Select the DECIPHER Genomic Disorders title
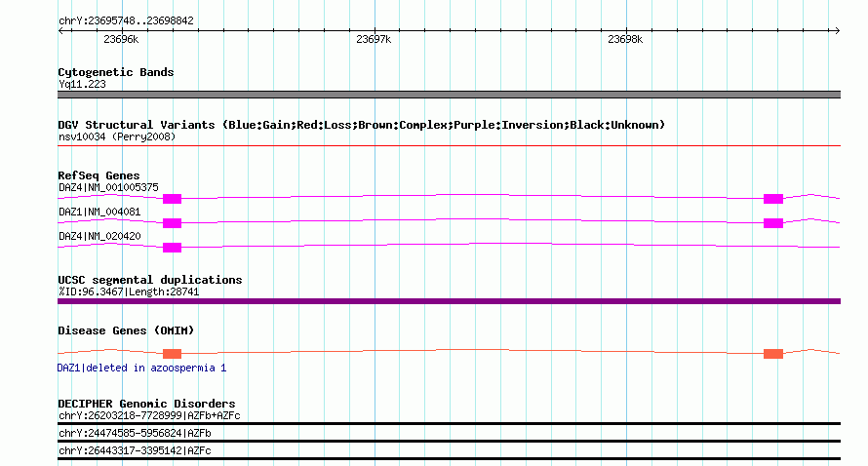 click(146, 404)
